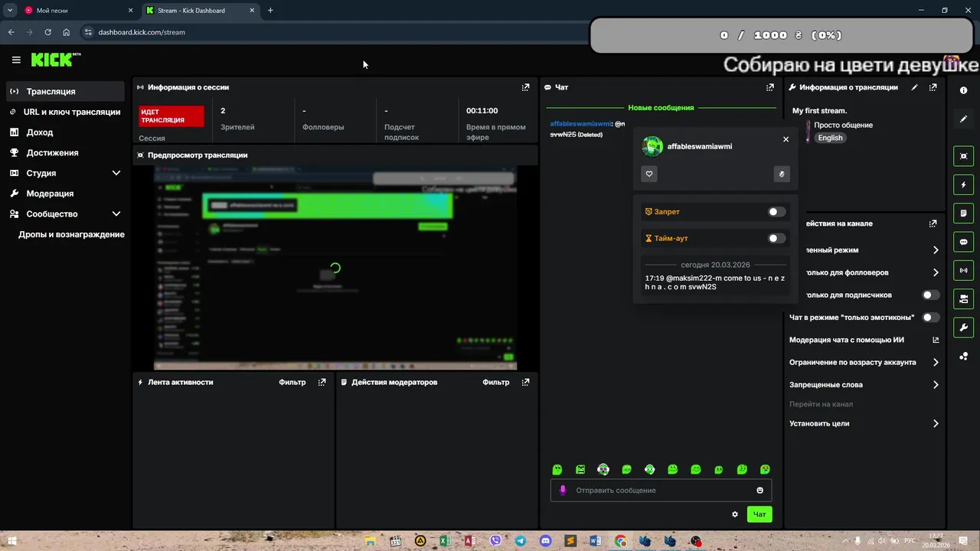Click the stream preview icon in the right sidebar
Screen dimensions: 980x551
click(963, 156)
